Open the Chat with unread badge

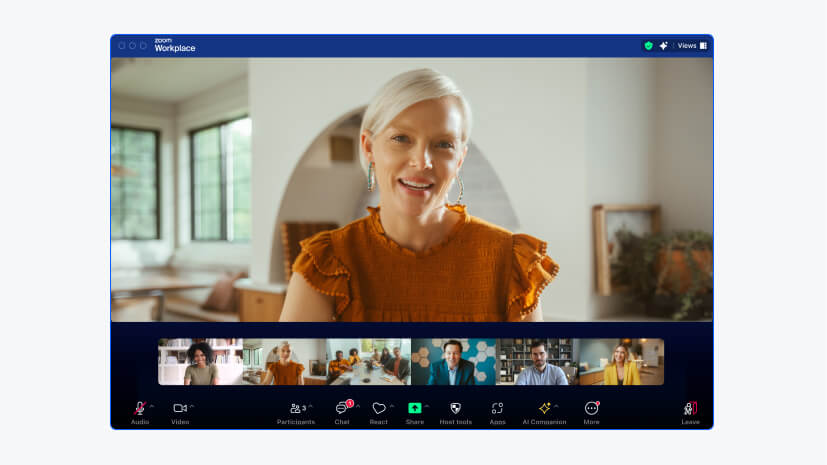click(x=342, y=409)
